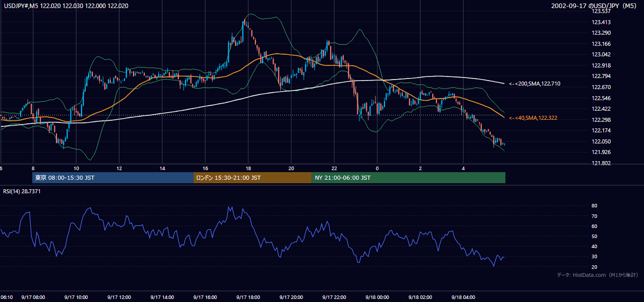Click price level 122.174 on the axis

coord(601,130)
